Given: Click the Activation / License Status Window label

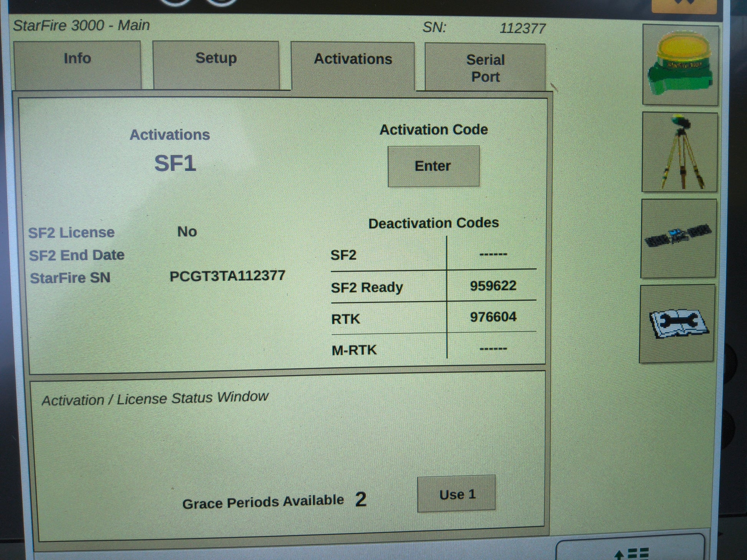Looking at the screenshot, I should (x=155, y=399).
